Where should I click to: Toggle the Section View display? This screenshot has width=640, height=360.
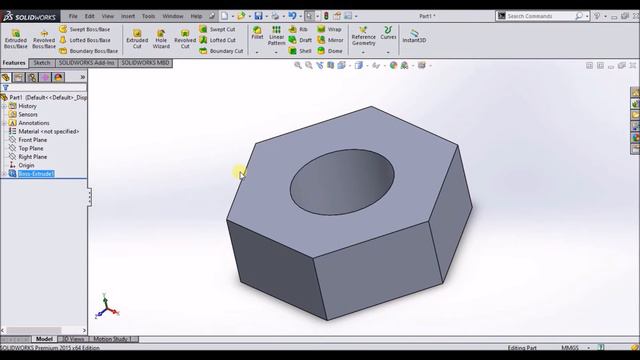[x=331, y=65]
